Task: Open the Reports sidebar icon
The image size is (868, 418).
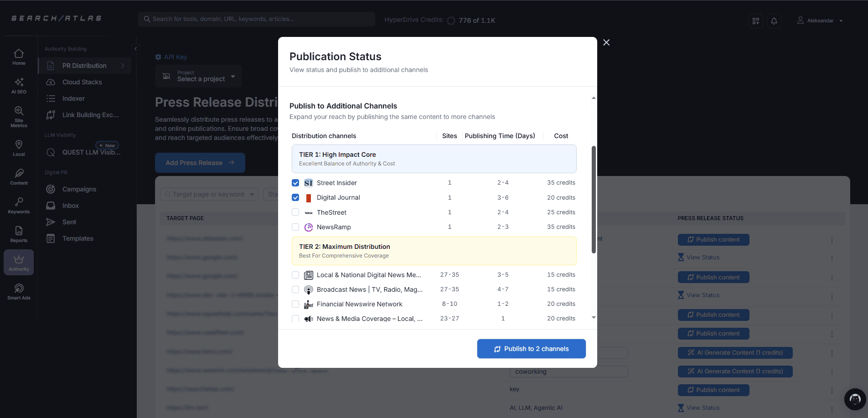Action: 19,234
